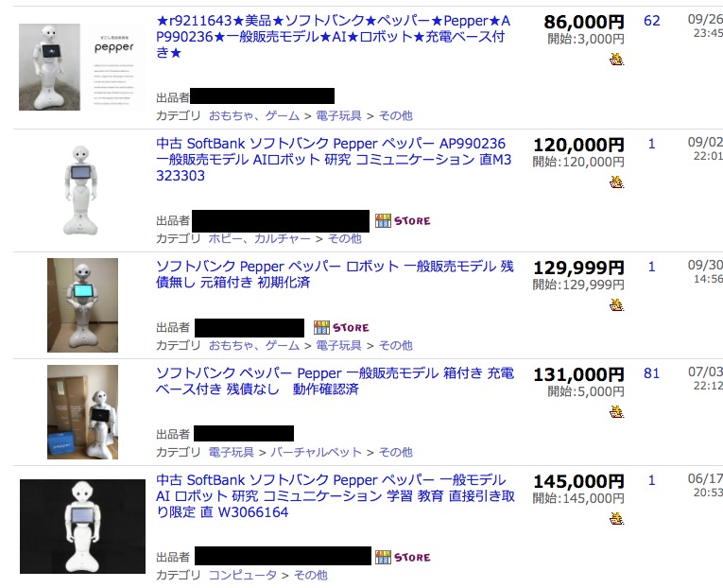The image size is (723, 588).
Task: Open the thumbnail with the blue pepper box
Action: click(x=82, y=412)
